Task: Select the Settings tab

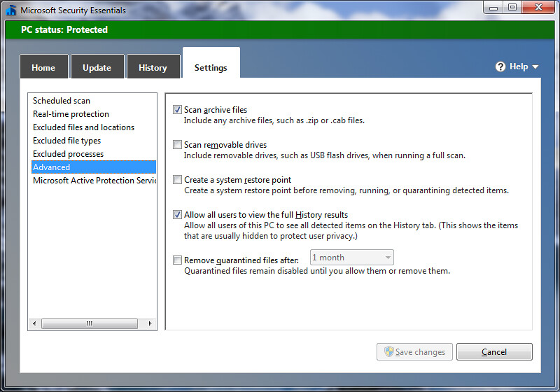Action: [211, 63]
